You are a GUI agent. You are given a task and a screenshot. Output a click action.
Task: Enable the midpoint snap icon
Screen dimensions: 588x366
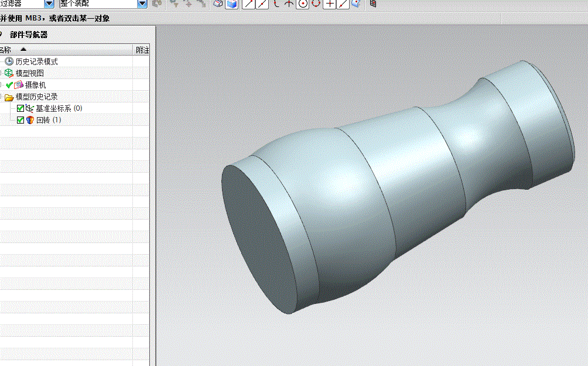coord(262,4)
